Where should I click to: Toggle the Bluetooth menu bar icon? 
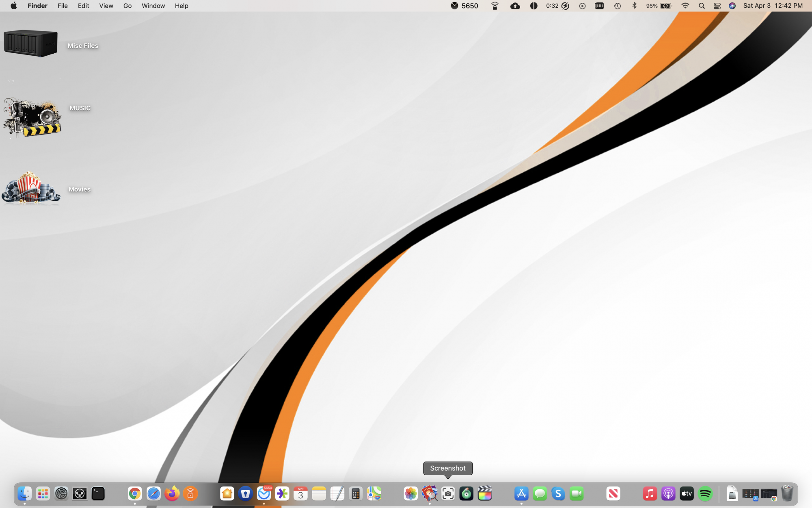click(x=634, y=6)
